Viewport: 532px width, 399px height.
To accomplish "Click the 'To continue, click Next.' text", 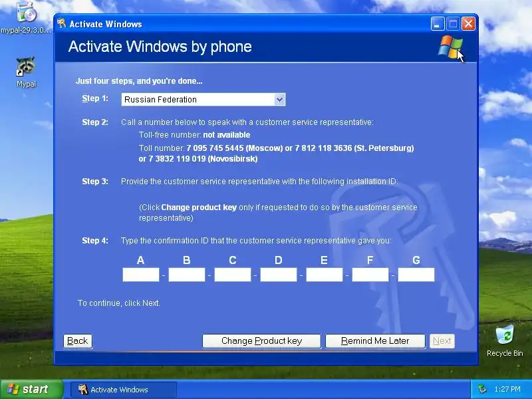I will click(119, 303).
